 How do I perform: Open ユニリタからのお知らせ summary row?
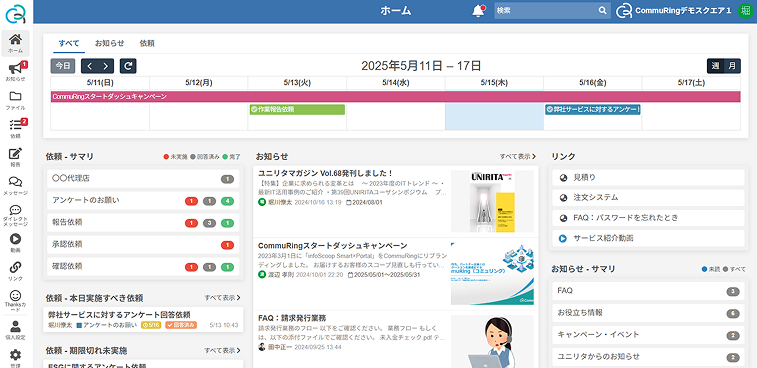click(648, 357)
